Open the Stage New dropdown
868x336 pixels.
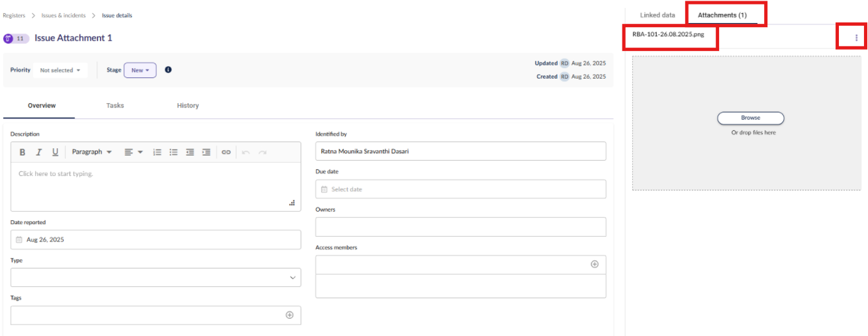[140, 70]
